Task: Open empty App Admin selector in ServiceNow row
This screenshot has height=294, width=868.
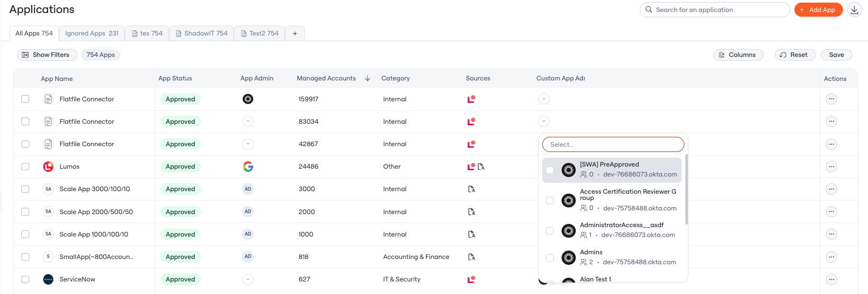Action: [x=248, y=279]
